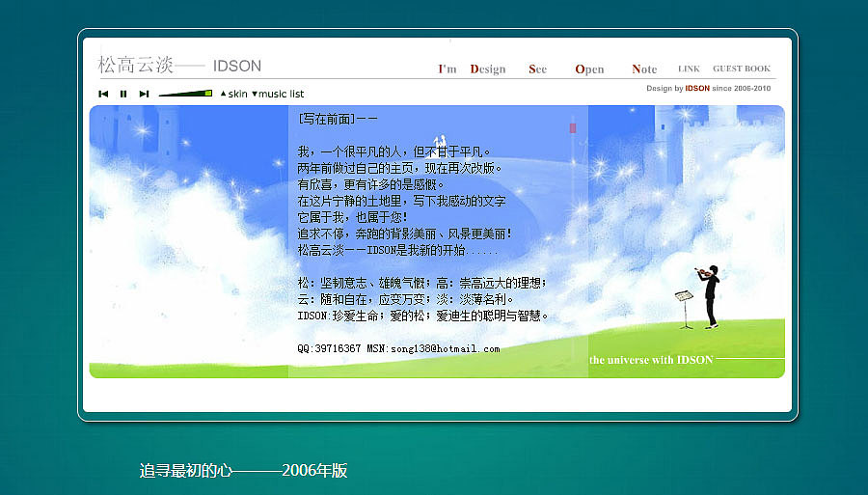Screen dimensions: 868x495
Task: Click the [写在前面] heading text
Action: tap(338, 119)
